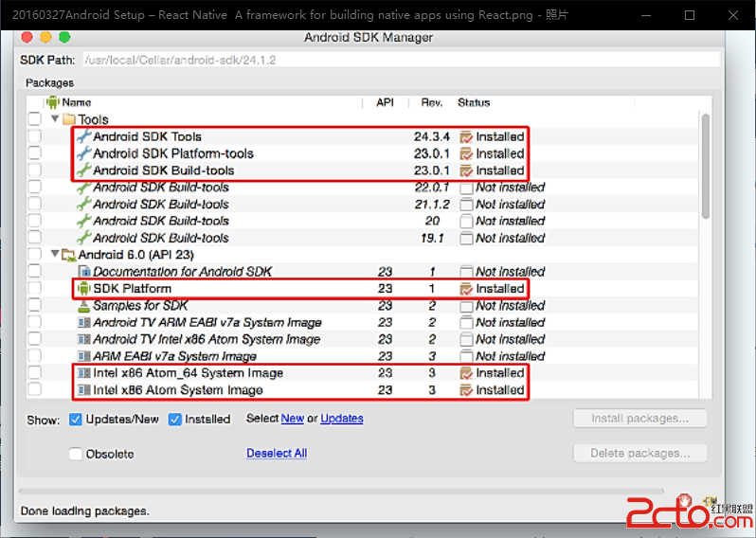756x538 pixels.
Task: Click the Intel x86 Atom_64 System Image icon
Action: (84, 373)
